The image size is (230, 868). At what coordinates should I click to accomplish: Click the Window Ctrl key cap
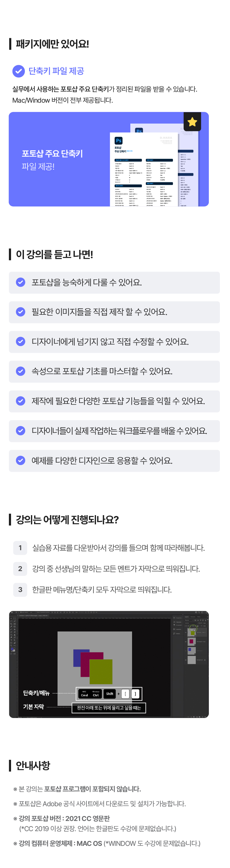click(x=96, y=693)
